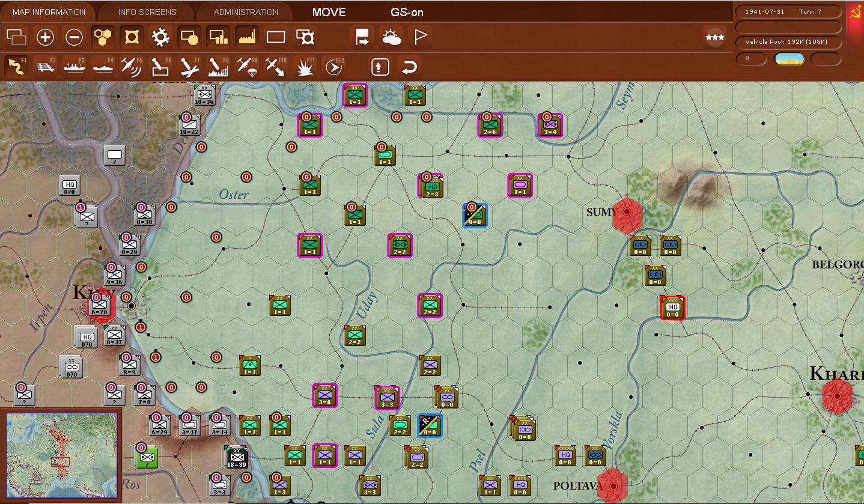Select the XXXX HQ unit near Poltava
The image size is (864, 504).
(520, 485)
